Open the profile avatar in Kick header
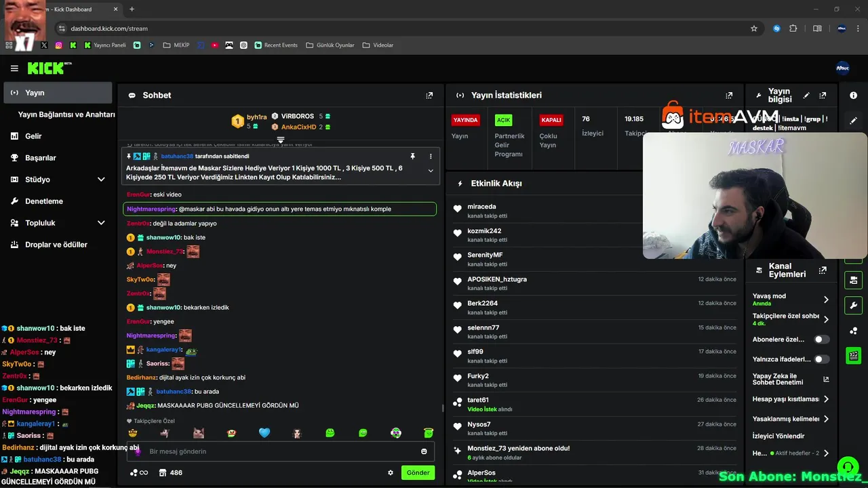 coord(843,68)
